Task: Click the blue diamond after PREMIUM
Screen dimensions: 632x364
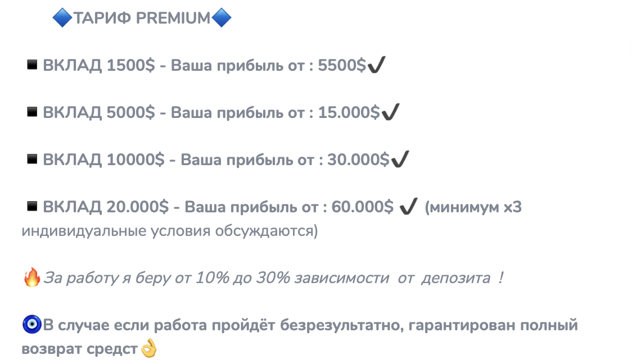Action: coord(221,18)
